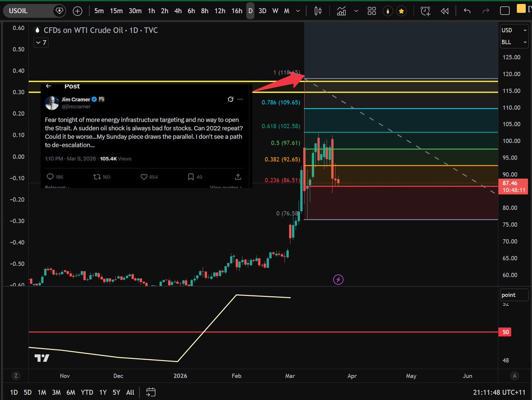Viewport: 532px width, 400px height.
Task: Select the 0.382 (92.65) Fibonacci label
Action: 283,159
